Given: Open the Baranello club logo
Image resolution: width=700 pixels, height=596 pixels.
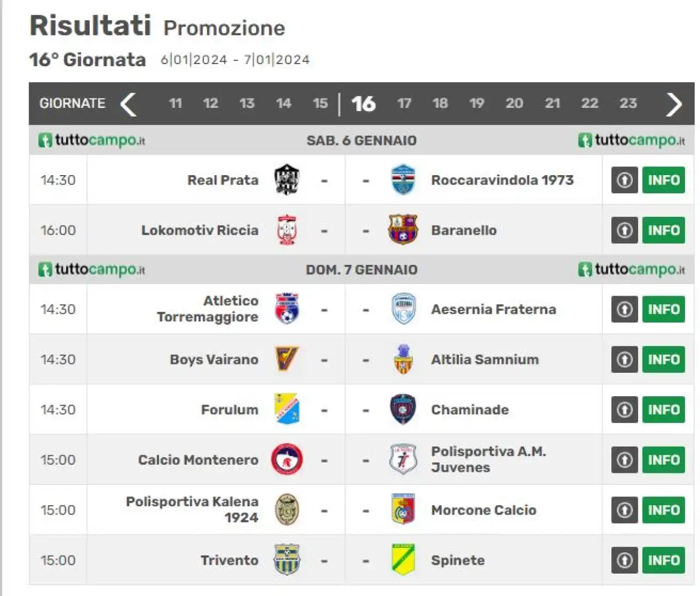Looking at the screenshot, I should (x=403, y=230).
